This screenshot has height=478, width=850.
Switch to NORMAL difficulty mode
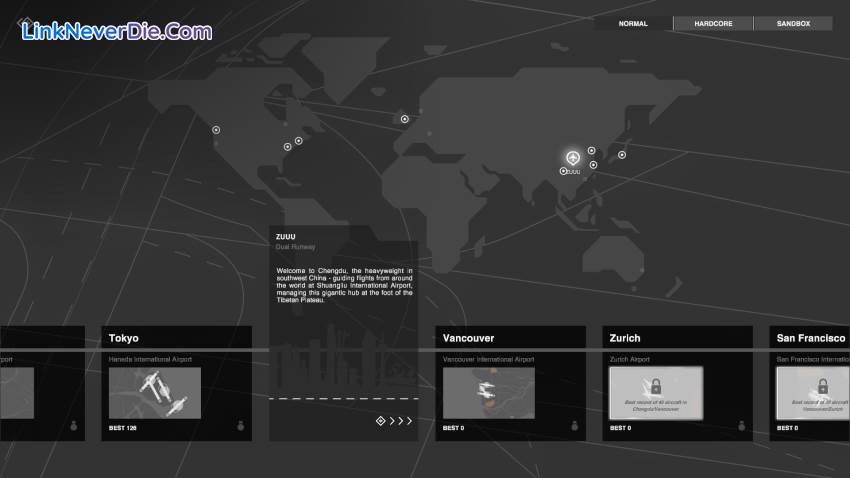pos(632,23)
